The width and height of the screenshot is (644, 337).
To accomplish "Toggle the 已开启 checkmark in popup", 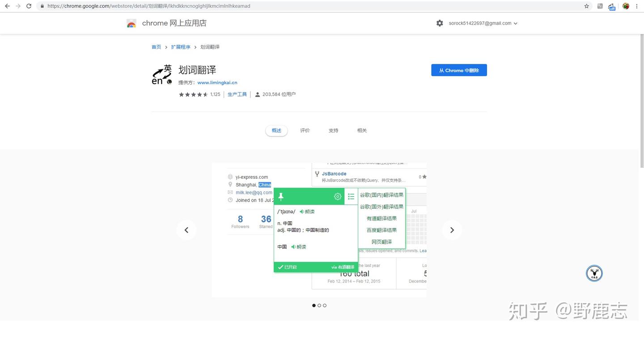I will point(287,267).
